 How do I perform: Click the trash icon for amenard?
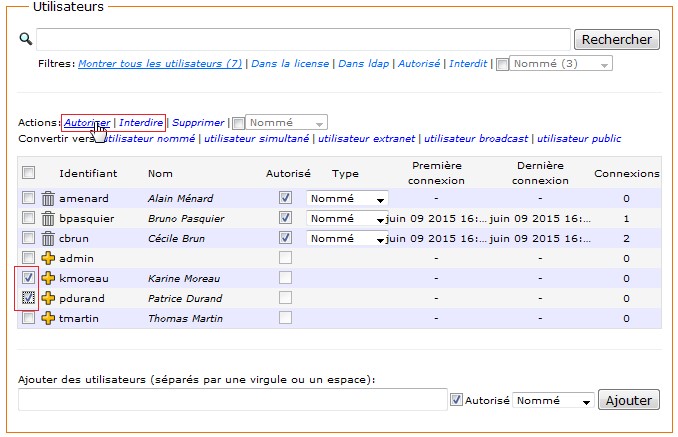coord(48,198)
